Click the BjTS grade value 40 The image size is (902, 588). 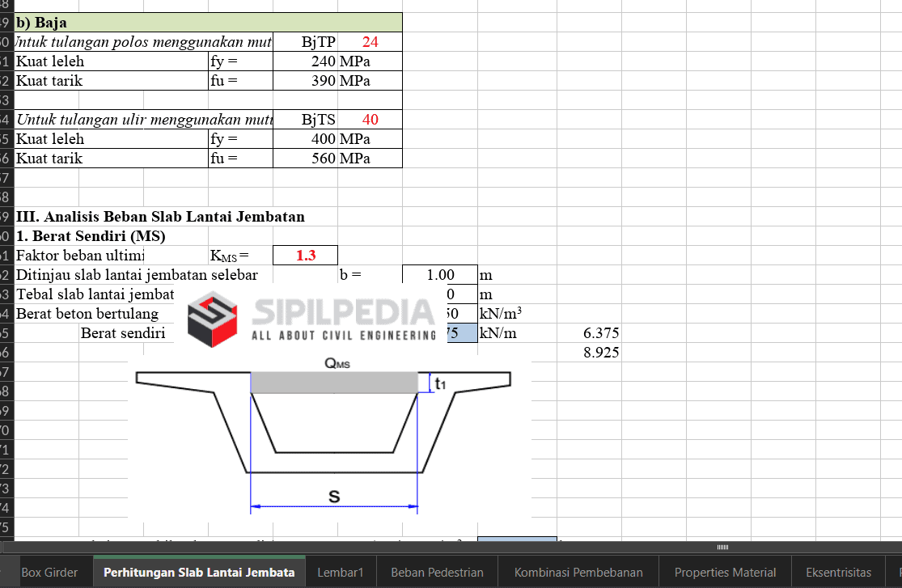pos(370,120)
